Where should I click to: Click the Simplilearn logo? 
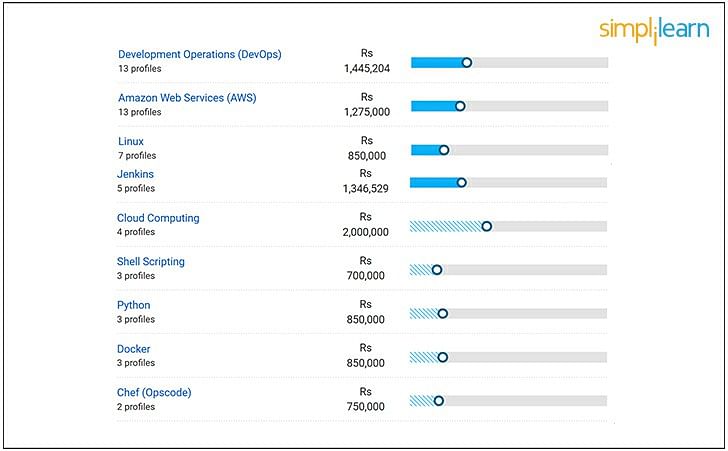point(654,31)
